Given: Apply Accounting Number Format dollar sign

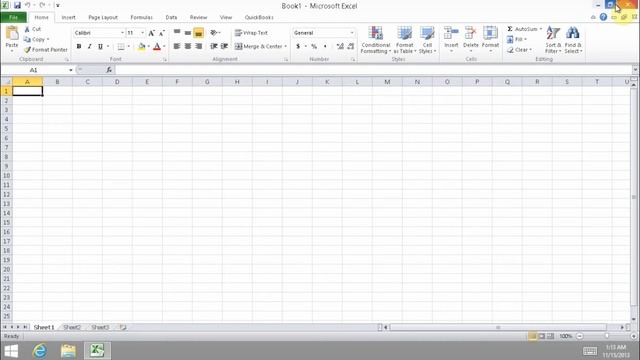Looking at the screenshot, I should (x=298, y=47).
